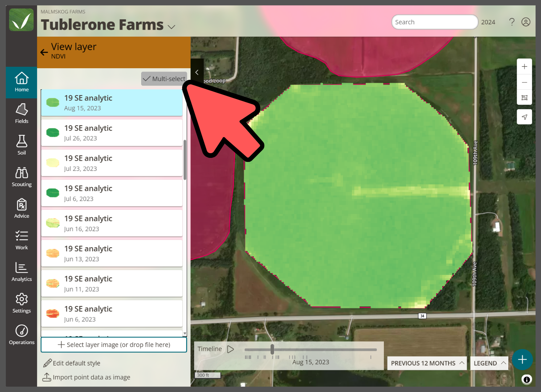Click the timeline slider handle
The height and width of the screenshot is (392, 541).
coord(272,350)
